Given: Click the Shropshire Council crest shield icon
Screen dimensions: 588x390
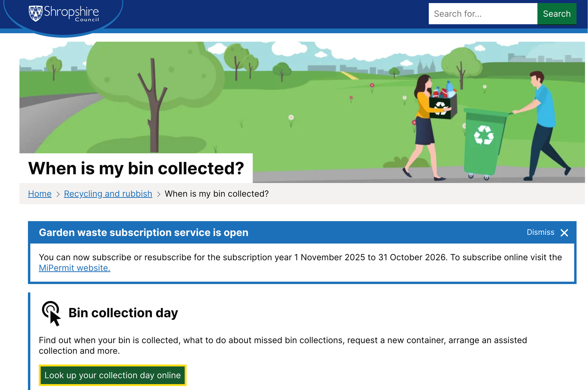Looking at the screenshot, I should click(x=36, y=13).
